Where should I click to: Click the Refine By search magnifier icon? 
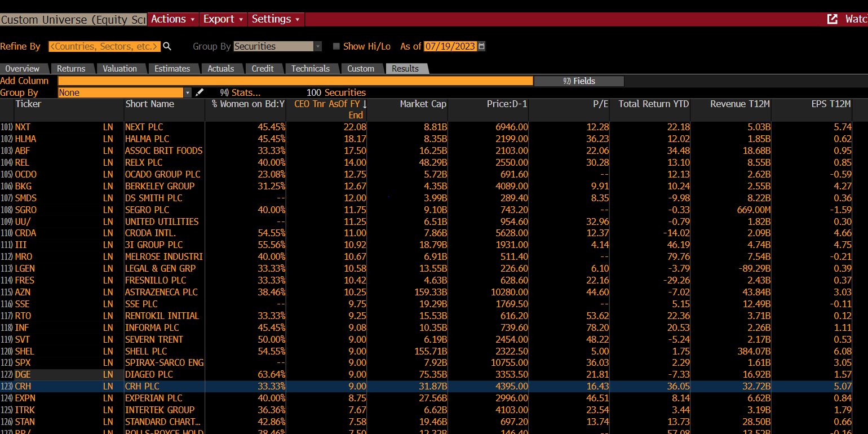pyautogui.click(x=167, y=46)
